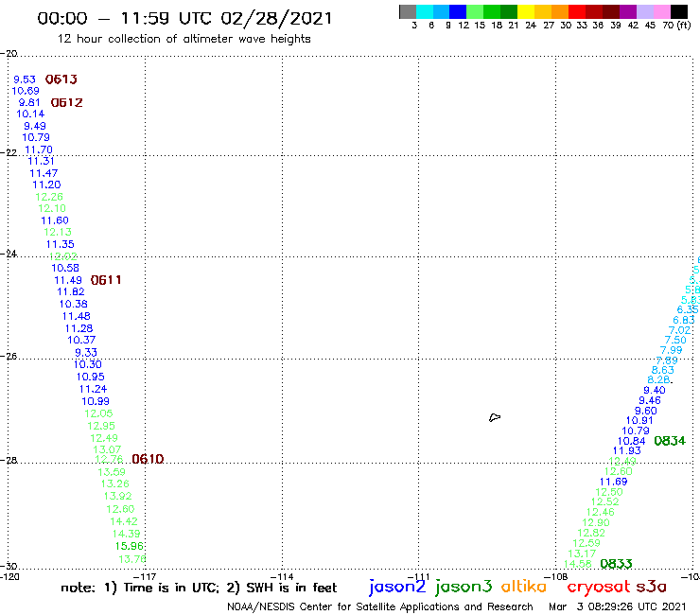The width and height of the screenshot is (700, 615).
Task: Click the -117 longitude axis label
Action: tap(146, 577)
